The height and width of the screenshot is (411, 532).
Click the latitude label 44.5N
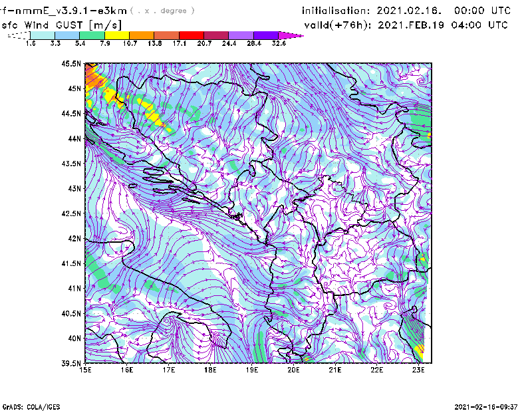click(x=71, y=113)
